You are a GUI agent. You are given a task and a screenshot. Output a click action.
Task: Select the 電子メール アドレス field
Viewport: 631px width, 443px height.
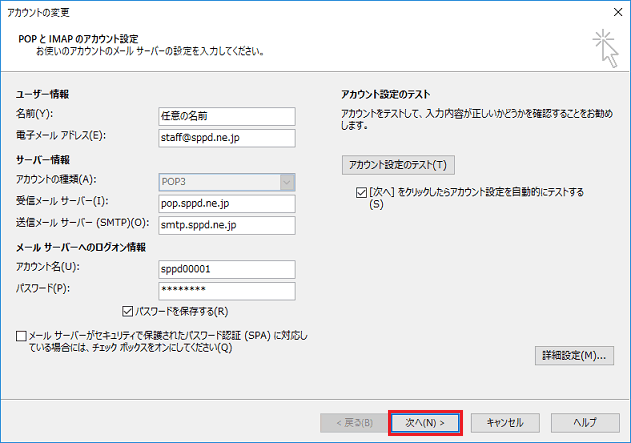tap(227, 137)
